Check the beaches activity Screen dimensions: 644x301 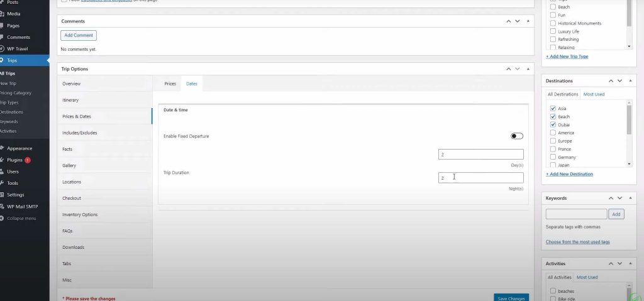[553, 291]
